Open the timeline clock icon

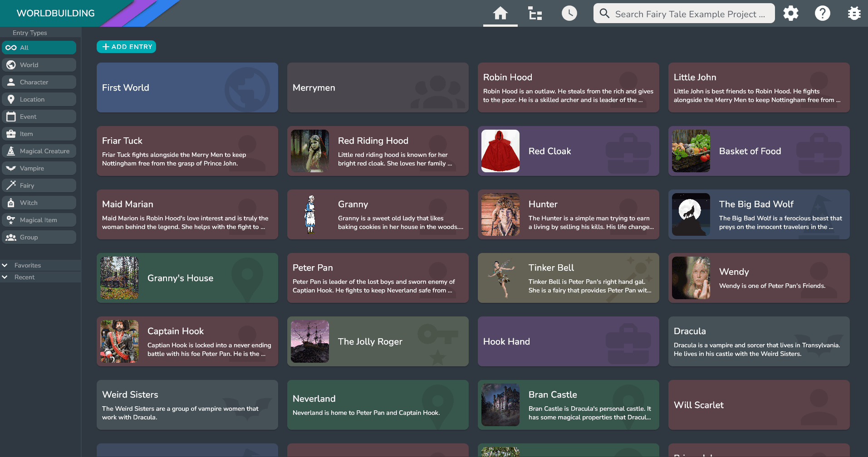[x=569, y=13]
